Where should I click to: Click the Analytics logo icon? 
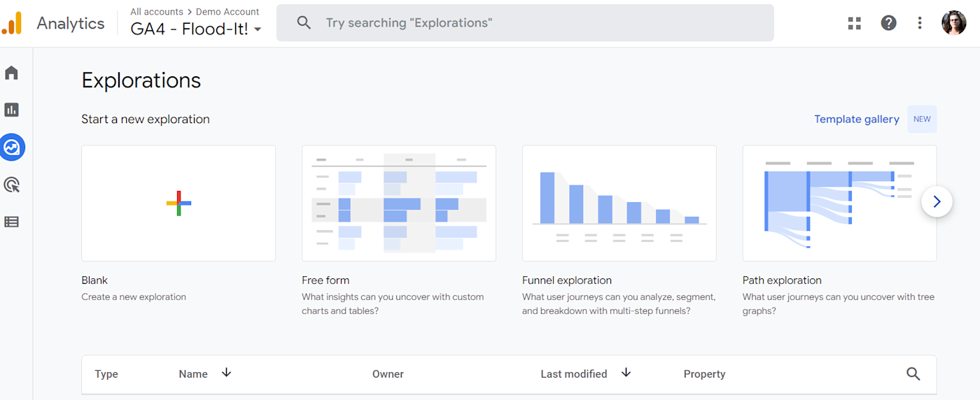point(12,23)
